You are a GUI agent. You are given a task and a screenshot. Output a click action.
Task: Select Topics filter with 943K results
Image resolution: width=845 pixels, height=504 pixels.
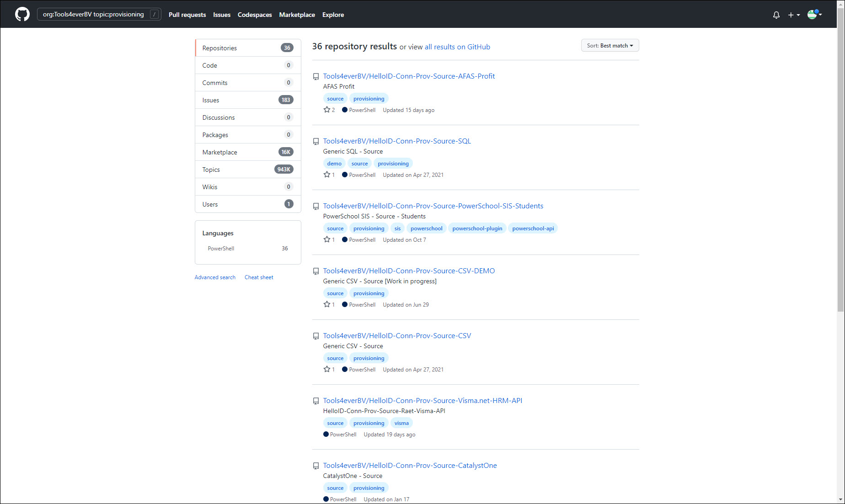[x=248, y=170]
